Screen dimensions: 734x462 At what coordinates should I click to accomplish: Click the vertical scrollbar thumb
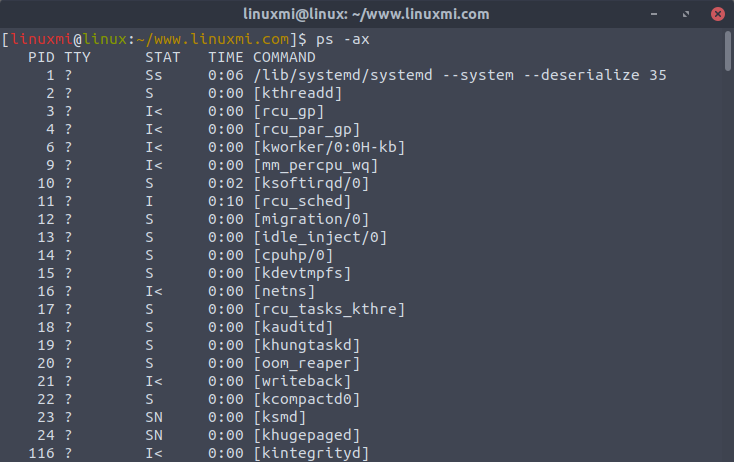click(727, 50)
